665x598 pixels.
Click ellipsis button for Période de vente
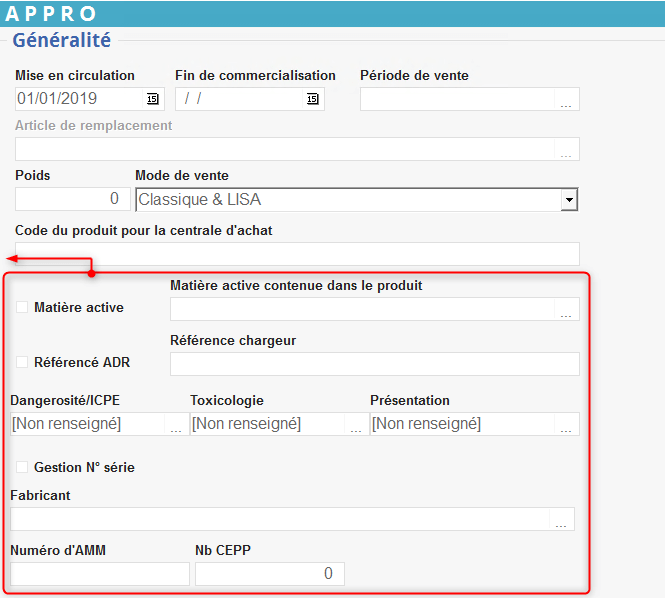(567, 100)
